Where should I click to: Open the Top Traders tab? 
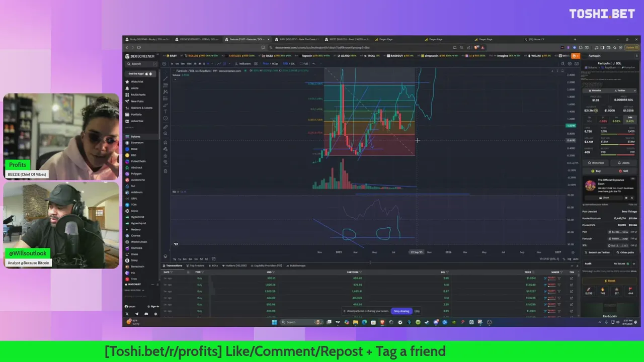(195, 265)
